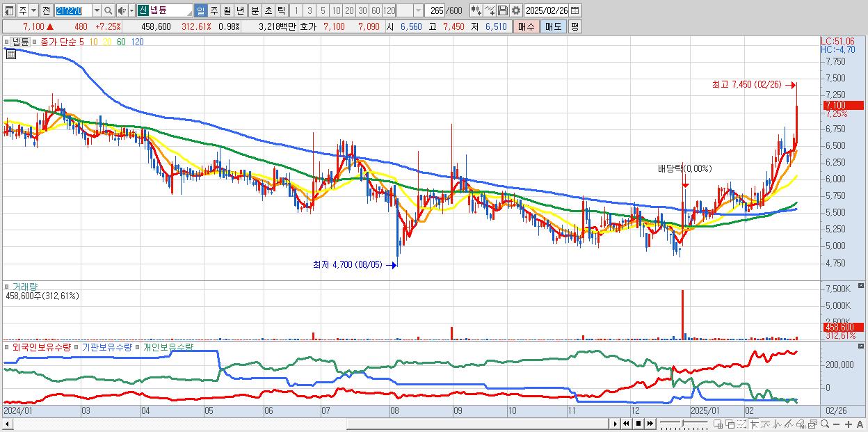
Task: Select the 분 minute period tab
Action: pyautogui.click(x=255, y=10)
